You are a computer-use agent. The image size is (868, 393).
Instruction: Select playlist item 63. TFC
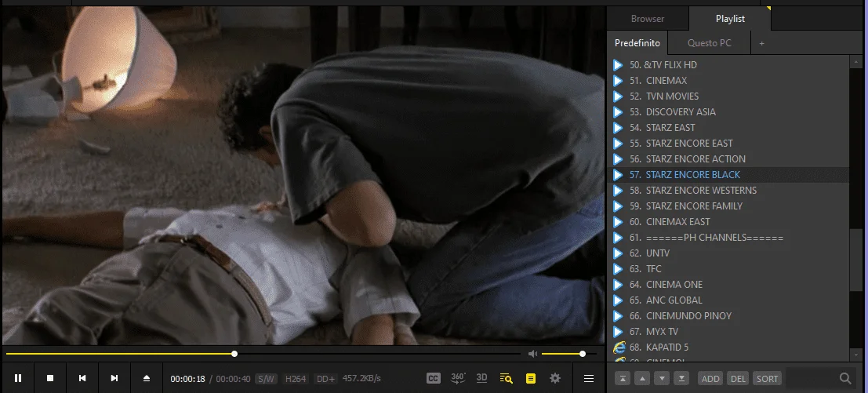[x=728, y=268]
